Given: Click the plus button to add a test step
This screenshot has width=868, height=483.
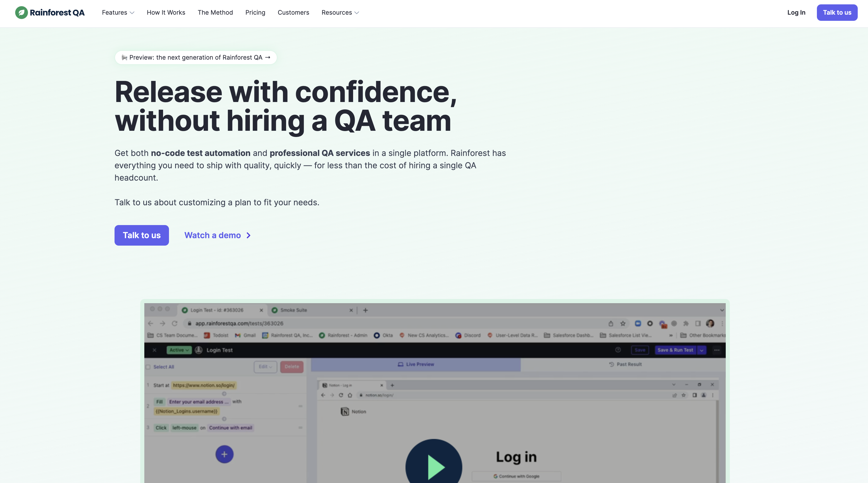Looking at the screenshot, I should (x=224, y=454).
